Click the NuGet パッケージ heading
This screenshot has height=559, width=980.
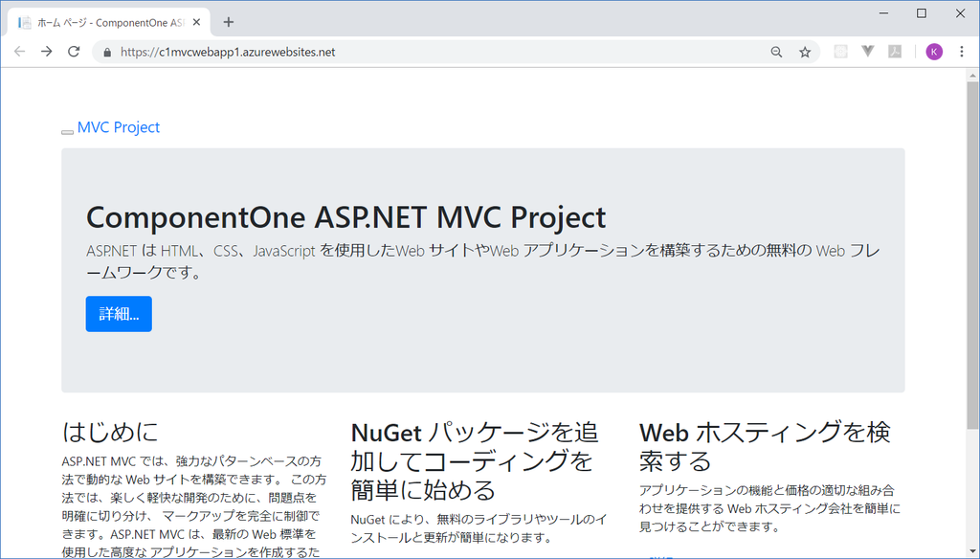[x=475, y=460]
